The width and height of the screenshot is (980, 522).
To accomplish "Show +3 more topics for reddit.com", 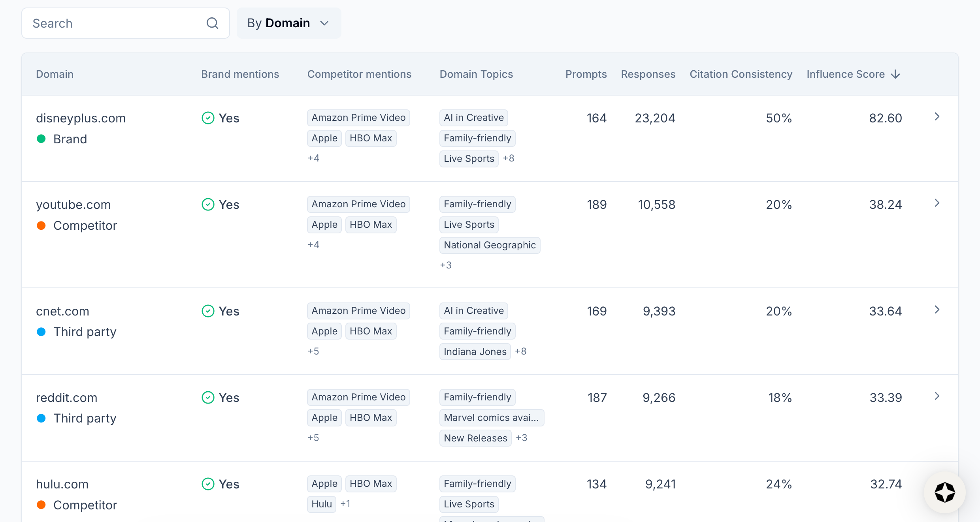I will tap(522, 438).
